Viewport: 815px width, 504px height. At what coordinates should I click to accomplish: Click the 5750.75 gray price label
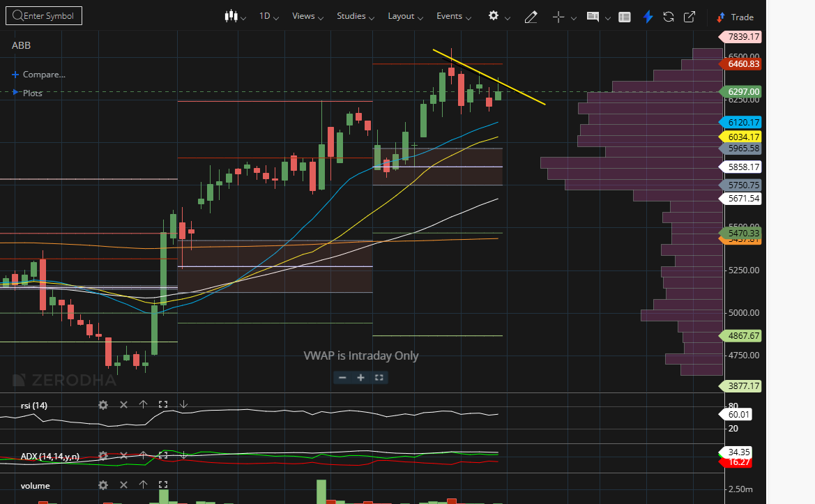(x=740, y=185)
